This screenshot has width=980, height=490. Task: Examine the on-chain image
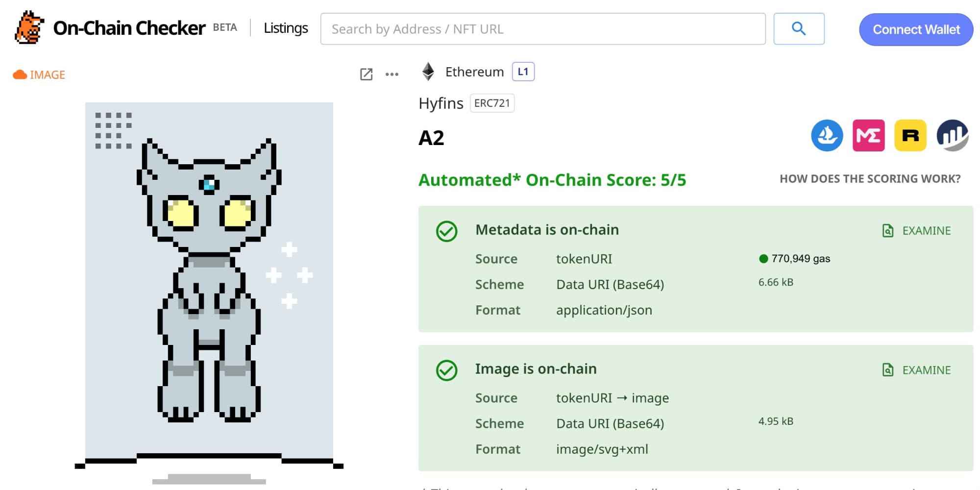[x=916, y=370]
